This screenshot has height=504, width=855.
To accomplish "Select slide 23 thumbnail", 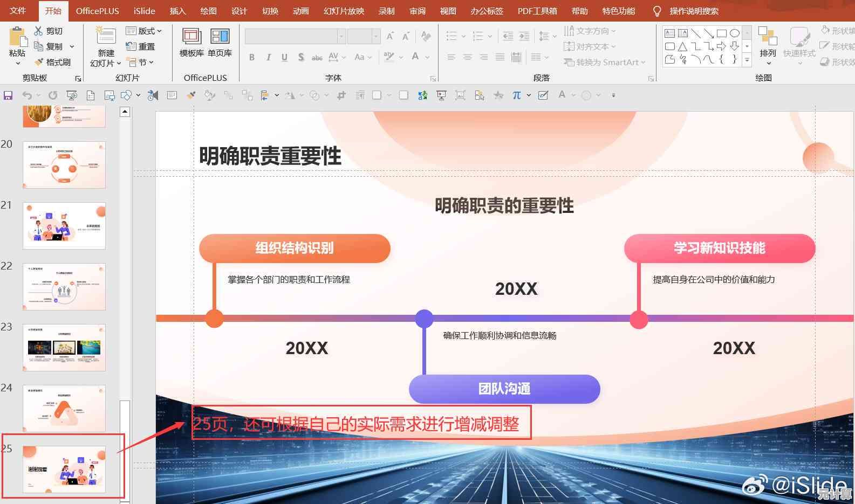I will [64, 348].
